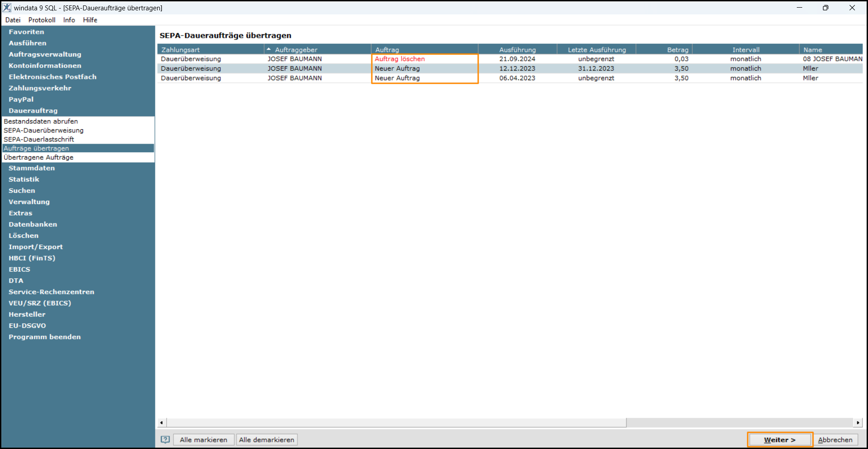The height and width of the screenshot is (449, 868).
Task: Sort by the Zahlungsart column header
Action: (210, 50)
